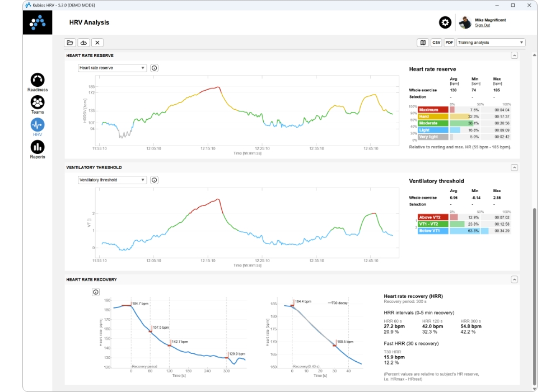This screenshot has height=392, width=560.
Task: Show info for Heart rate reserve chart
Action: coord(155,68)
